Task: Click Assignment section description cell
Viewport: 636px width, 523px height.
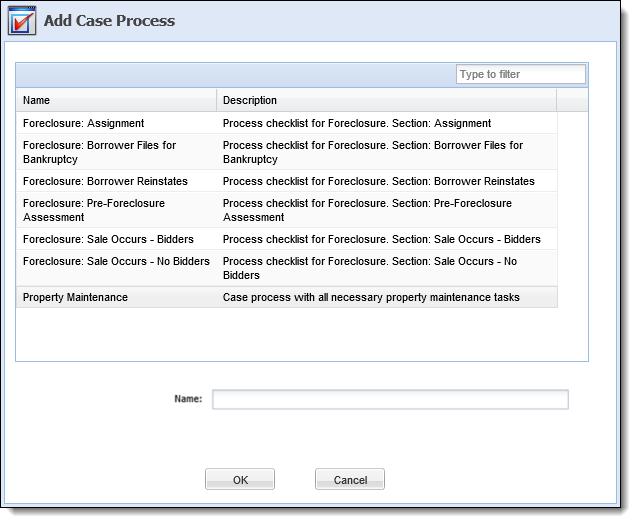Action: 387,123
